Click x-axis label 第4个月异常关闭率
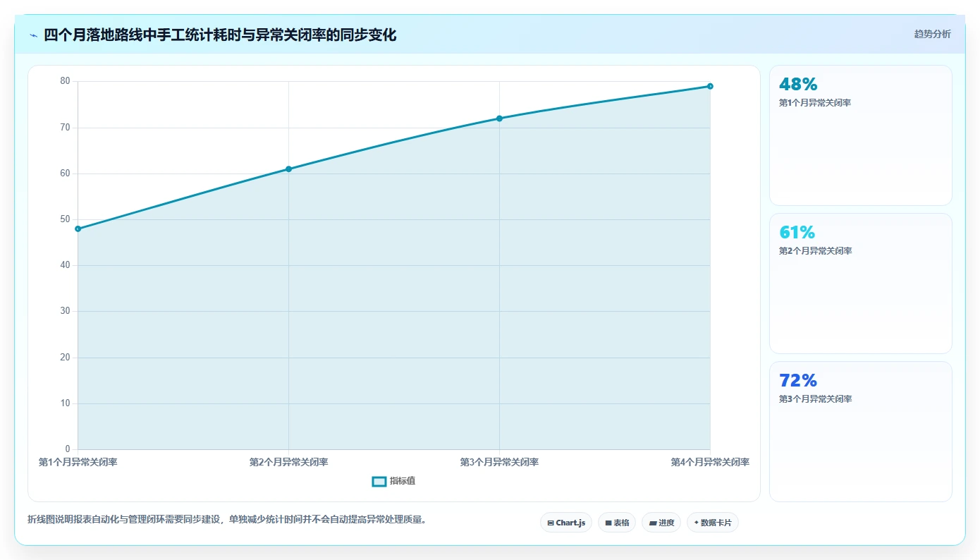The width and height of the screenshot is (980, 560). point(710,463)
